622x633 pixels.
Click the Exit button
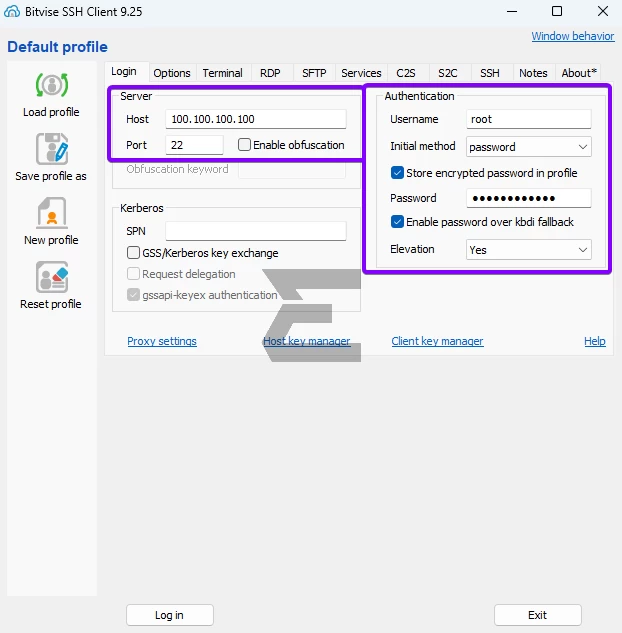[x=538, y=615]
